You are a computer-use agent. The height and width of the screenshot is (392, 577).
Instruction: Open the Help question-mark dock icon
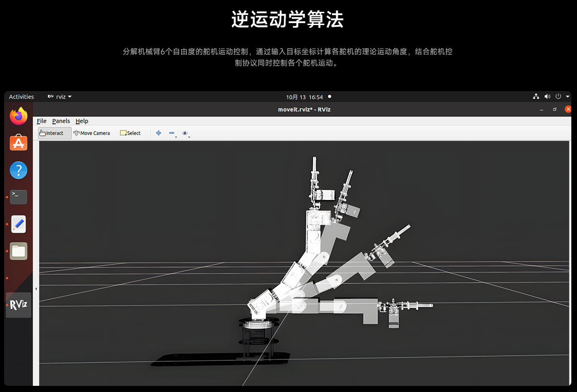(x=18, y=170)
